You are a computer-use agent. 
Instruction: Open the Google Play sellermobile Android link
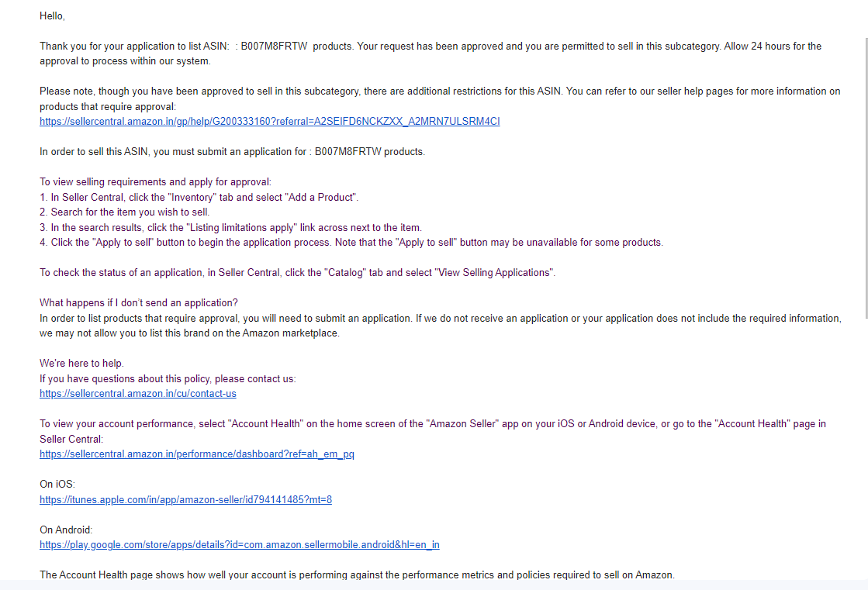(x=239, y=544)
